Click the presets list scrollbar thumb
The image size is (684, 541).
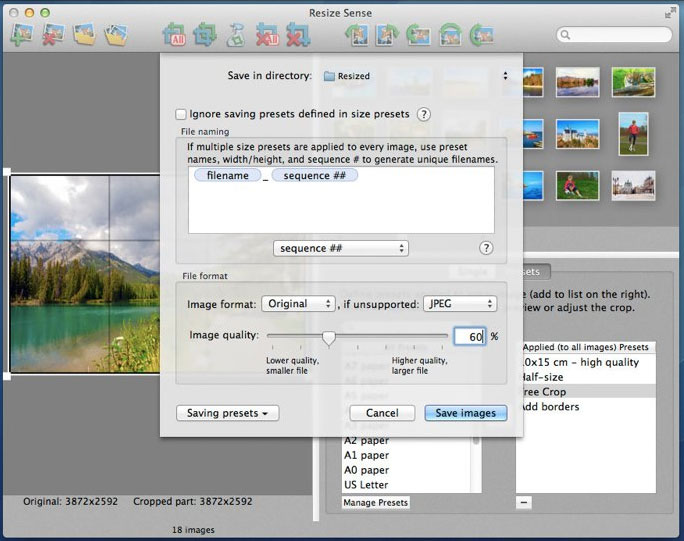tap(476, 441)
